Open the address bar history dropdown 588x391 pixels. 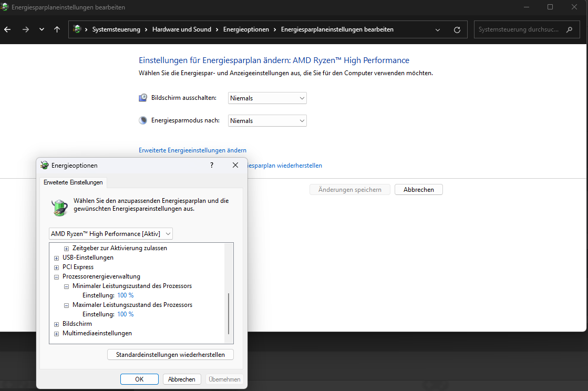coord(438,29)
